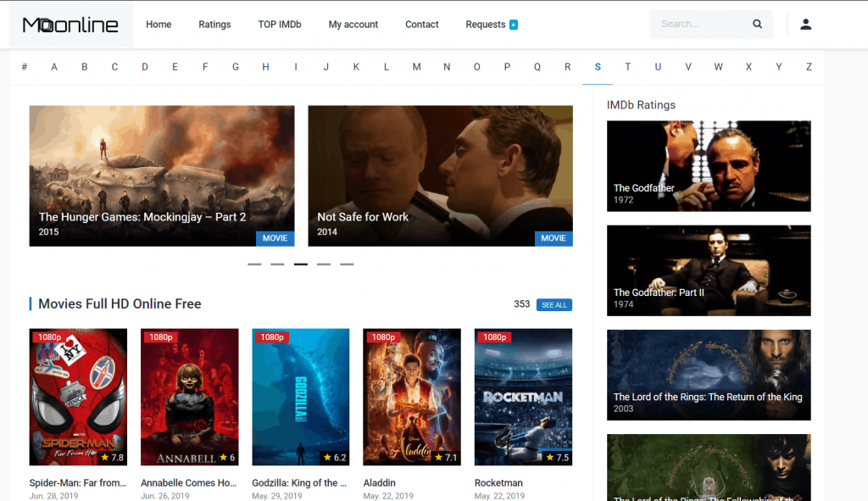Click the SEE ALL button

[x=554, y=305]
